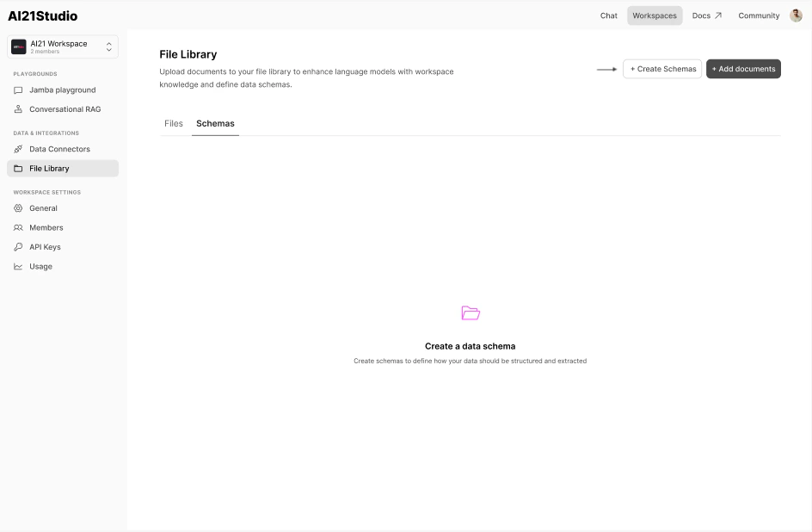Screen dimensions: 812x532
Task: Switch to the Files tab
Action: click(173, 123)
